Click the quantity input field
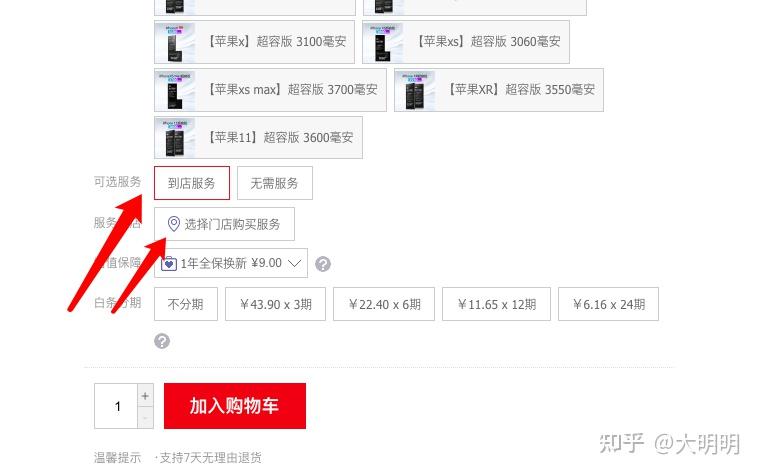The width and height of the screenshot is (759, 475). pyautogui.click(x=116, y=406)
